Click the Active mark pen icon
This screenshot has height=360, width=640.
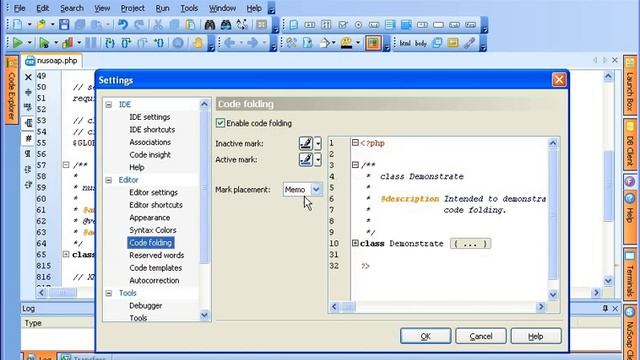click(x=306, y=159)
